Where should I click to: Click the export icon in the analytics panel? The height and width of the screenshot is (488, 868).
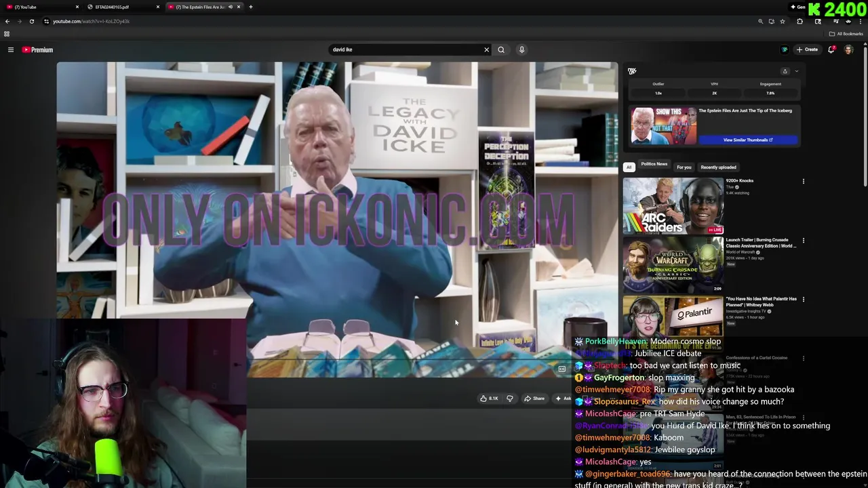point(785,71)
